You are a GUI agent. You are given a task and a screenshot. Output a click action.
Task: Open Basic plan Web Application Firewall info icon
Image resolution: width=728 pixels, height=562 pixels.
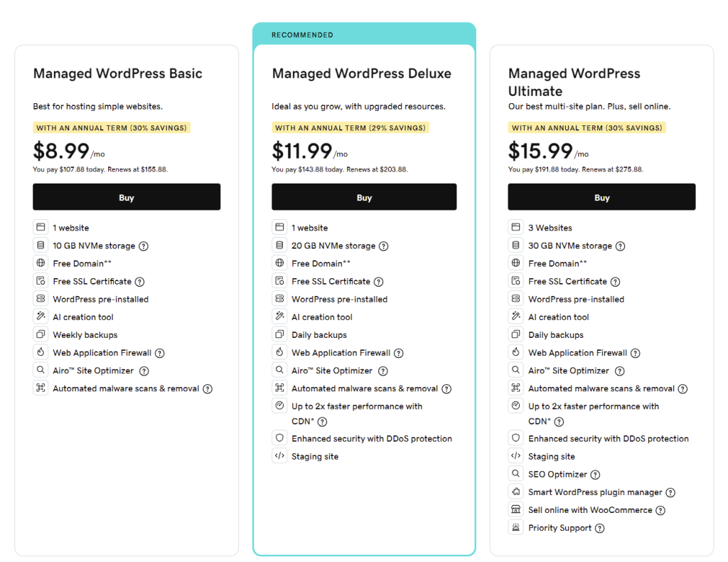160,353
